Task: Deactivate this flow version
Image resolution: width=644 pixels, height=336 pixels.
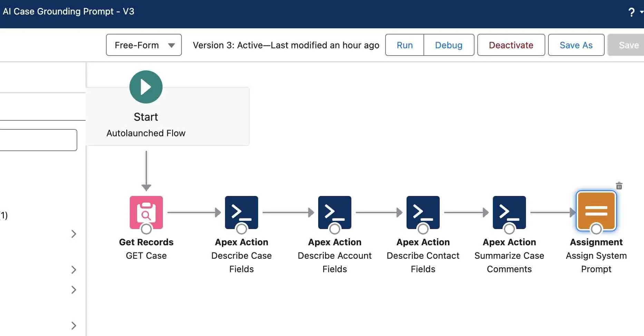Action: (511, 45)
